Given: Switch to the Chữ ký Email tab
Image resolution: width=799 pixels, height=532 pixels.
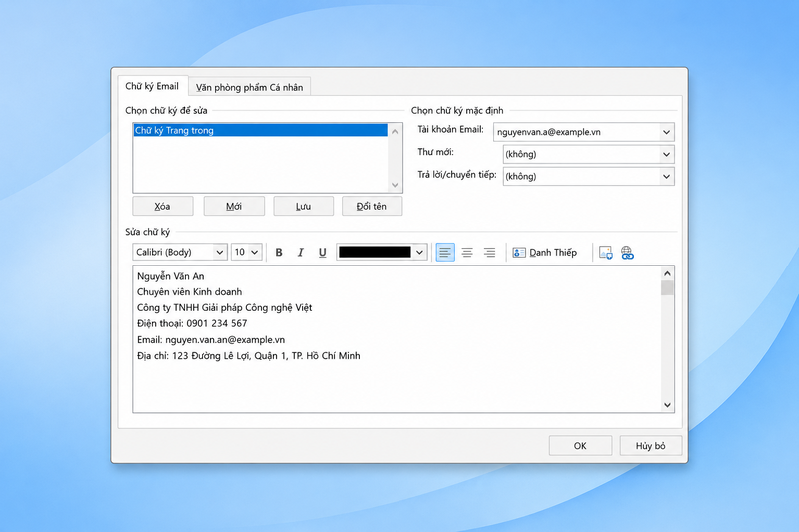Looking at the screenshot, I should click(152, 86).
